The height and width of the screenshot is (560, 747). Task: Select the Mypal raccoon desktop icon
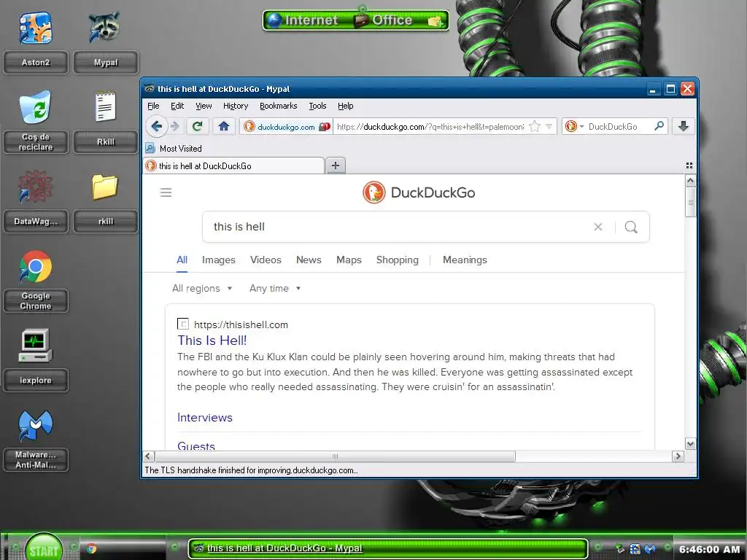[x=106, y=43]
